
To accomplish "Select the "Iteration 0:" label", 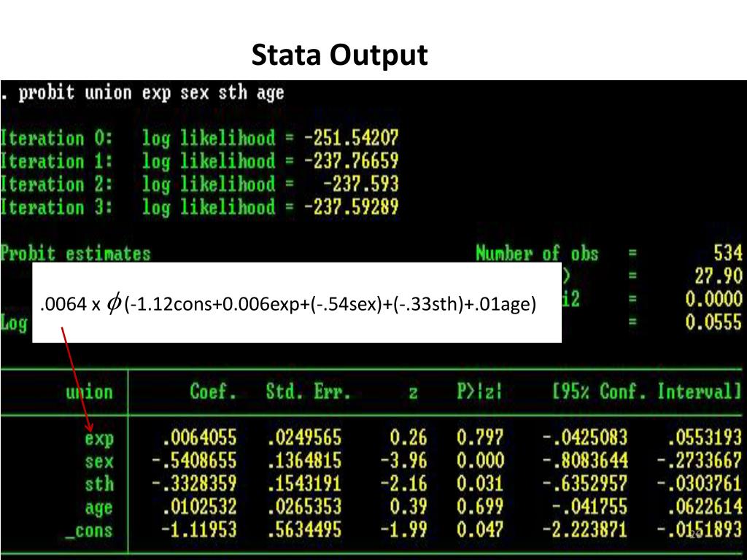I will pos(57,138).
